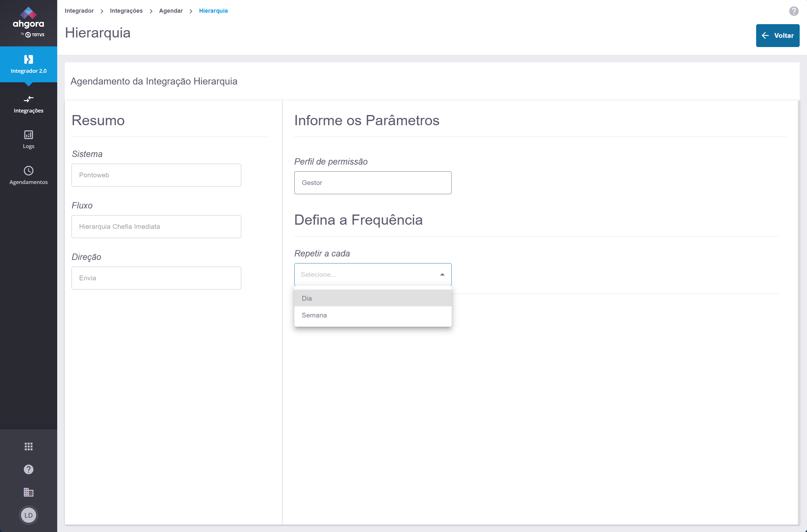The height and width of the screenshot is (532, 807).
Task: Click the top-right help icon
Action: point(793,11)
